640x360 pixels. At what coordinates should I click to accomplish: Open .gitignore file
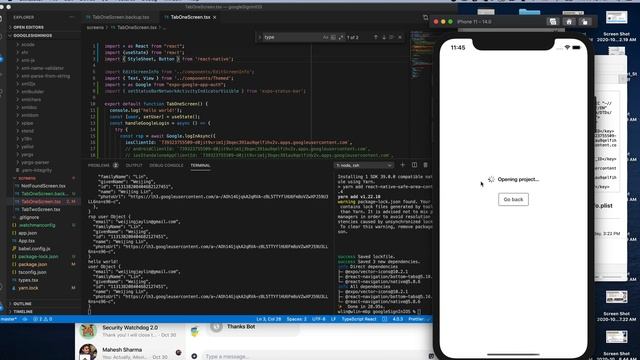29,218
